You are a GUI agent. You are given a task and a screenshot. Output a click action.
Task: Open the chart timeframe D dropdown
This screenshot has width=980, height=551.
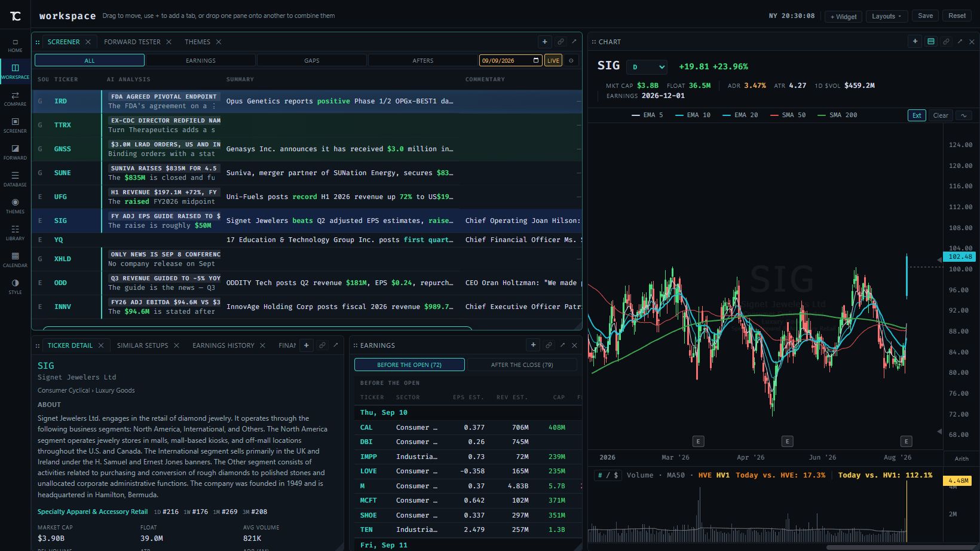[x=647, y=67]
